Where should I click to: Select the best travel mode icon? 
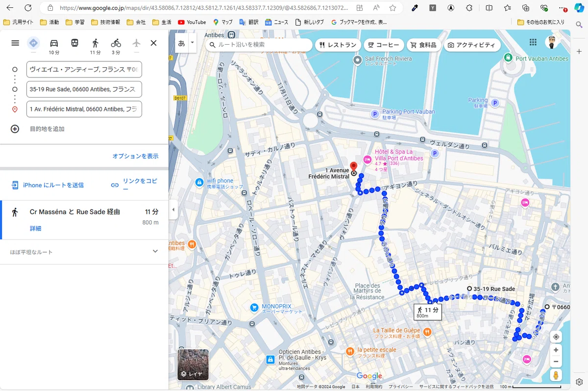[x=33, y=43]
